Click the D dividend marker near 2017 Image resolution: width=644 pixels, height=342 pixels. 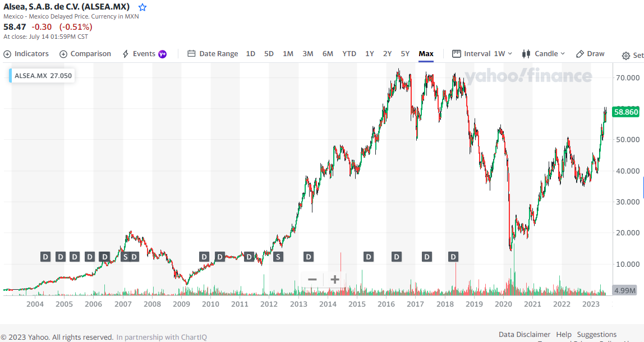point(427,257)
